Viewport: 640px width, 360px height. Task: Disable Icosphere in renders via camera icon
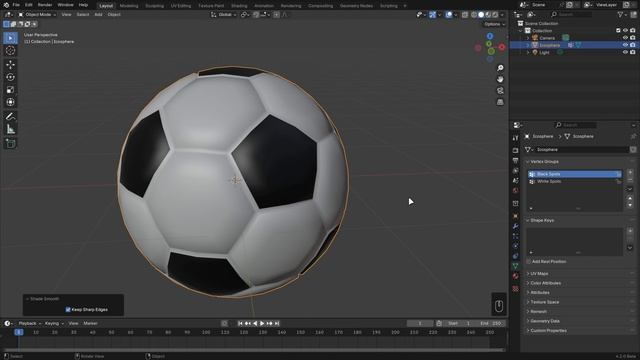tap(633, 45)
